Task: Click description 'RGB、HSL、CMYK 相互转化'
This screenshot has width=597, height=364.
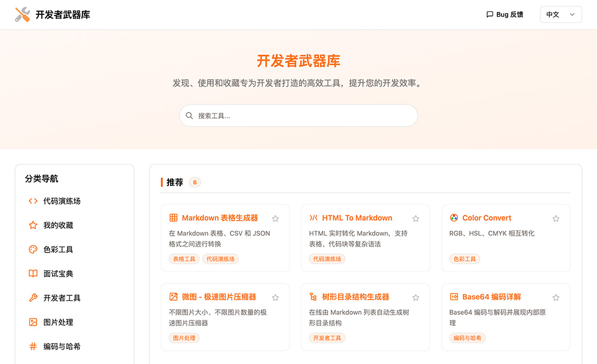Action: [x=491, y=233]
